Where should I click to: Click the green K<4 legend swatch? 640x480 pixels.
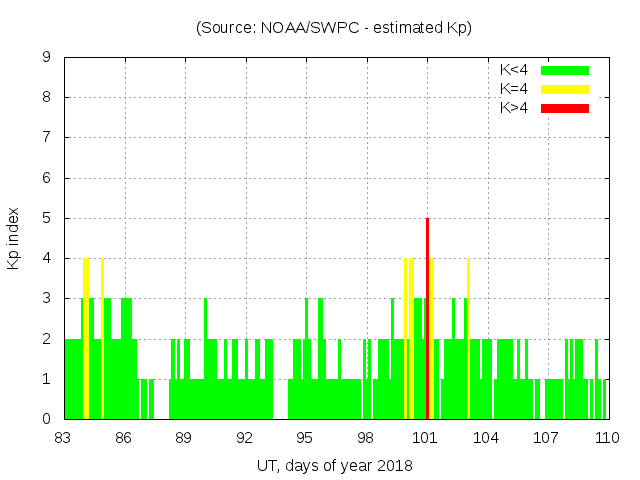pyautogui.click(x=565, y=70)
